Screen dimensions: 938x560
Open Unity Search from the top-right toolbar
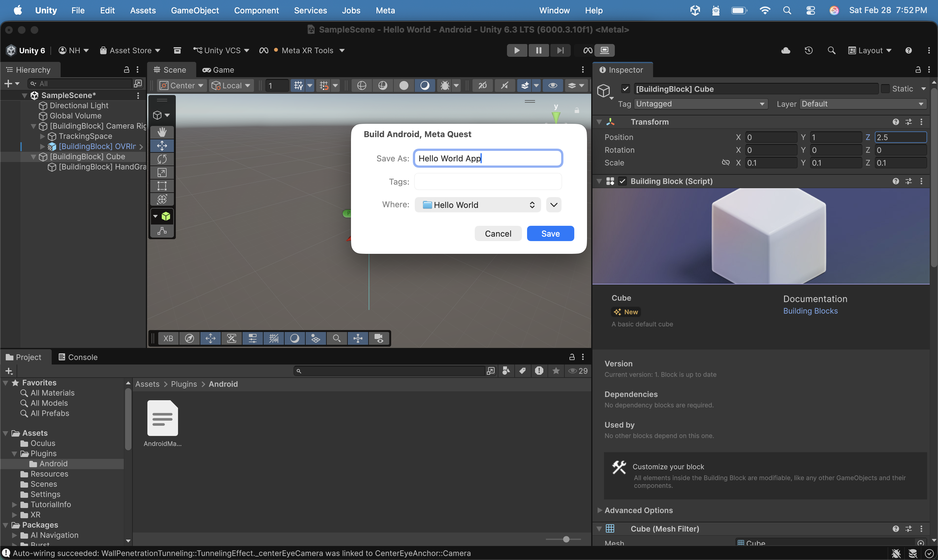click(831, 50)
